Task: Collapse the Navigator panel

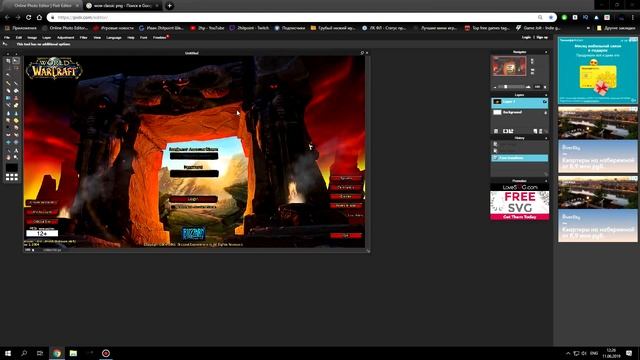Action: (x=546, y=52)
